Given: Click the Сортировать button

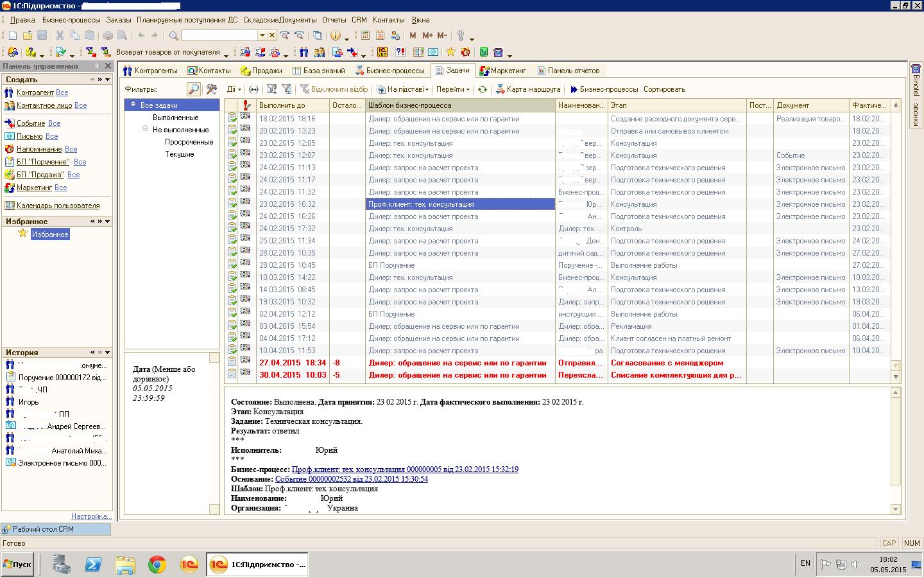Looking at the screenshot, I should (664, 90).
